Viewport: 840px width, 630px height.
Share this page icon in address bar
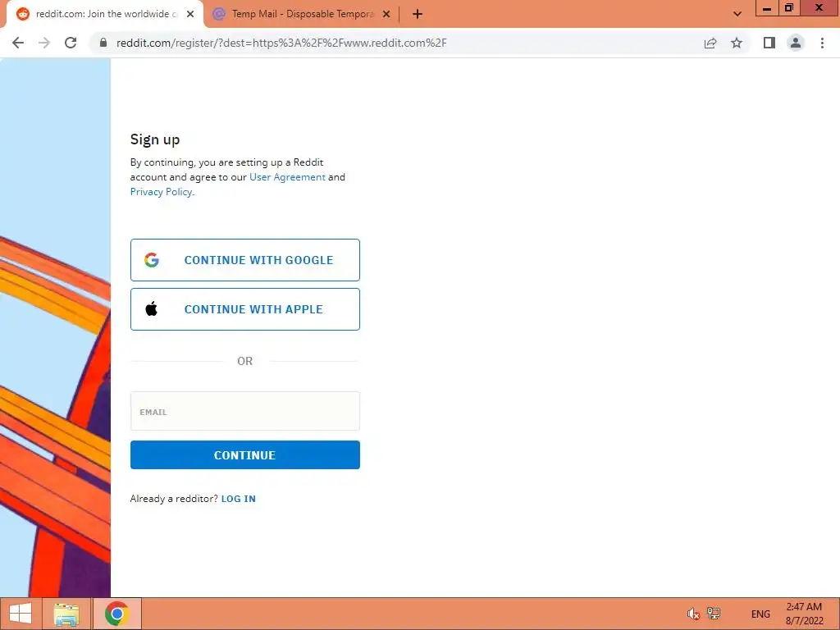(x=710, y=43)
